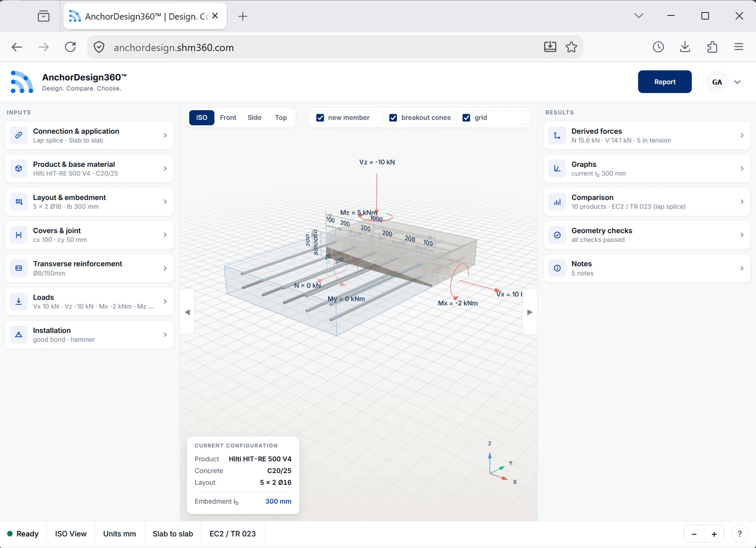Expand the Derived forces chevron

742,135
